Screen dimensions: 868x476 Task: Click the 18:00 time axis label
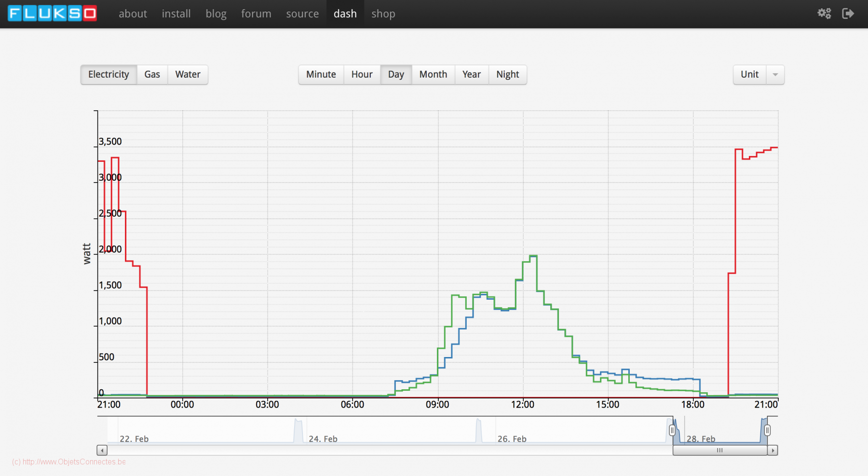[693, 405]
